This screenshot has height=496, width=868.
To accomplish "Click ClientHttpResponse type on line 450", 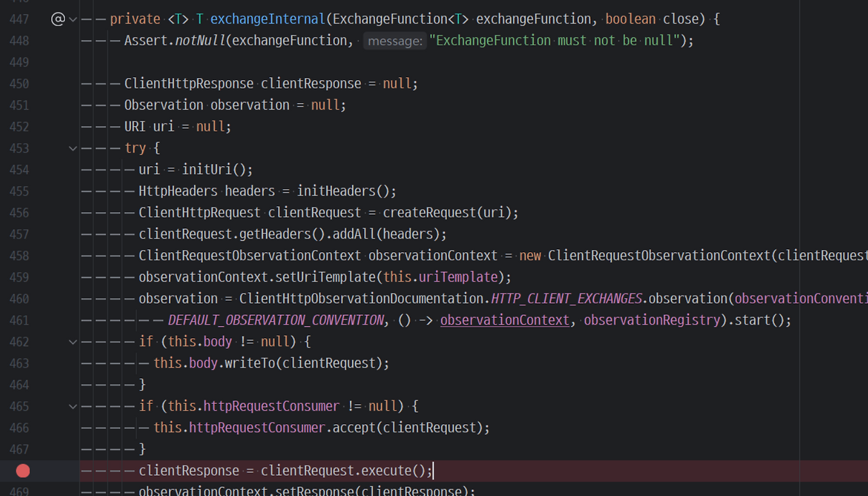I will coord(189,83).
